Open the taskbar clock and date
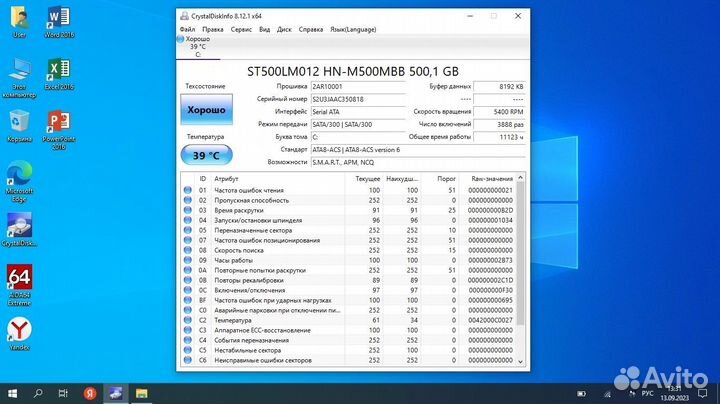This screenshot has height=404, width=720. click(675, 393)
